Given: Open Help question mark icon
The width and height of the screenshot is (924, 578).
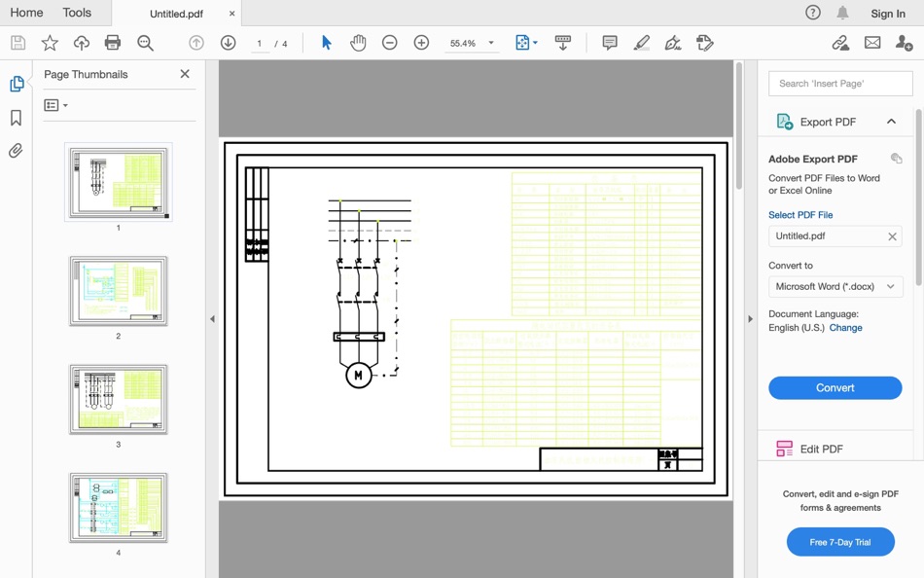Looking at the screenshot, I should [813, 13].
